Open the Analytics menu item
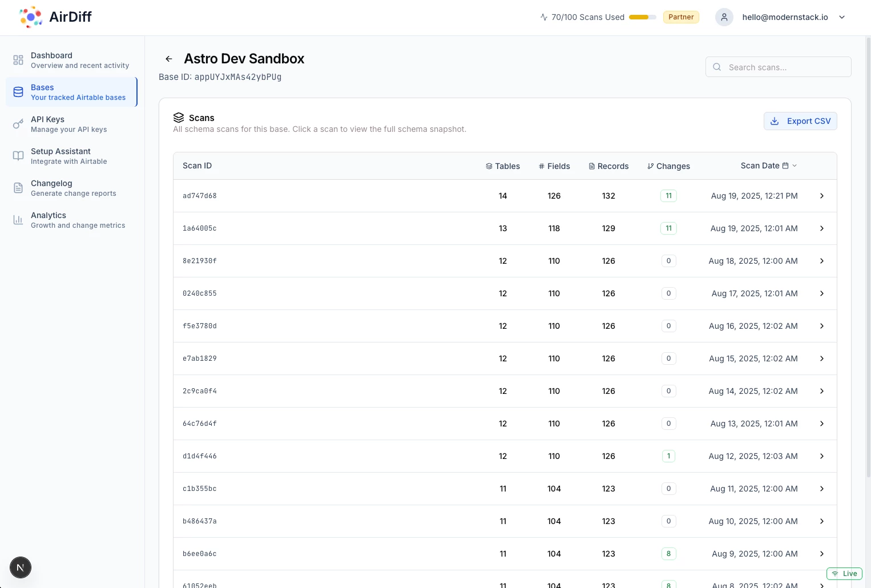Viewport: 871px width, 588px height. [72, 220]
